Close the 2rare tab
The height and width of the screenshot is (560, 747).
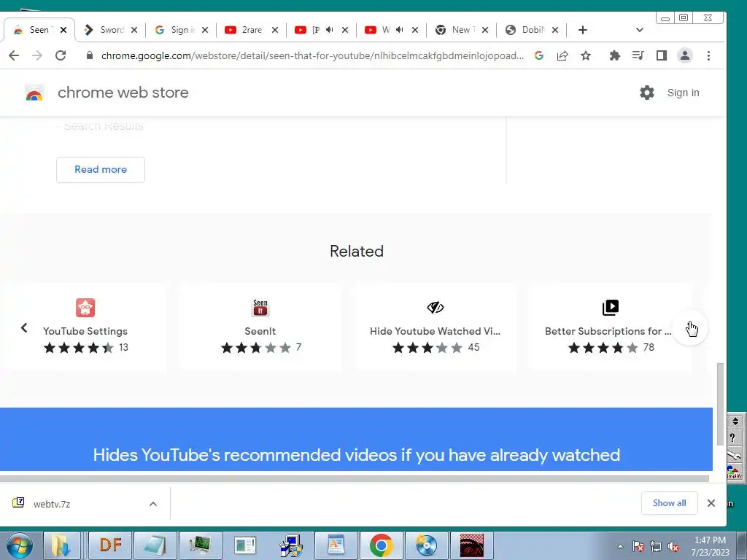coord(275,30)
